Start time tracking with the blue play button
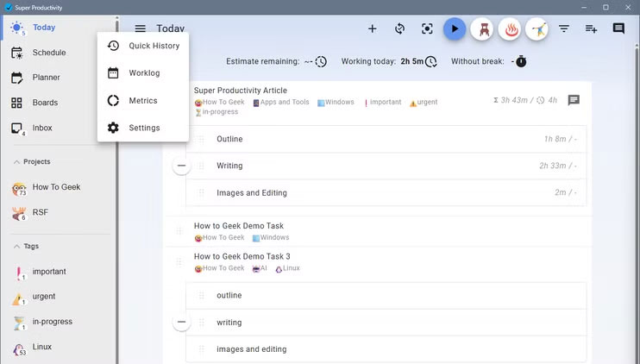Viewport: 640px width, 364px height. (x=454, y=29)
